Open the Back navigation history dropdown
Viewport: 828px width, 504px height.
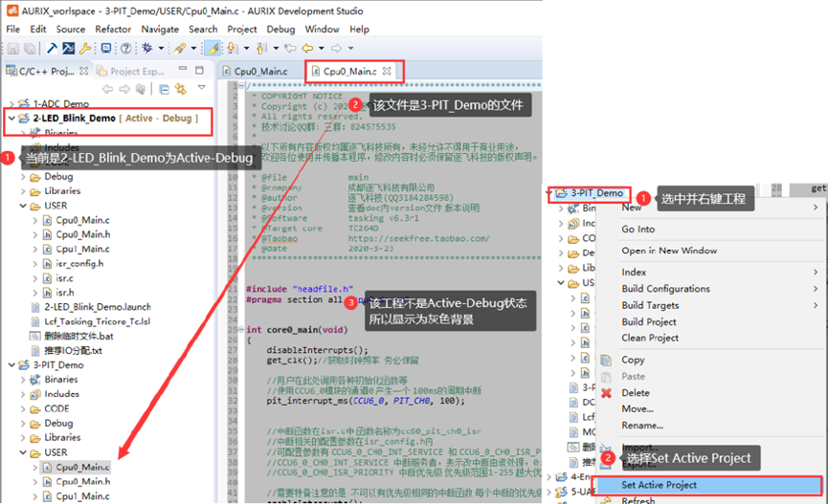pyautogui.click(x=321, y=49)
